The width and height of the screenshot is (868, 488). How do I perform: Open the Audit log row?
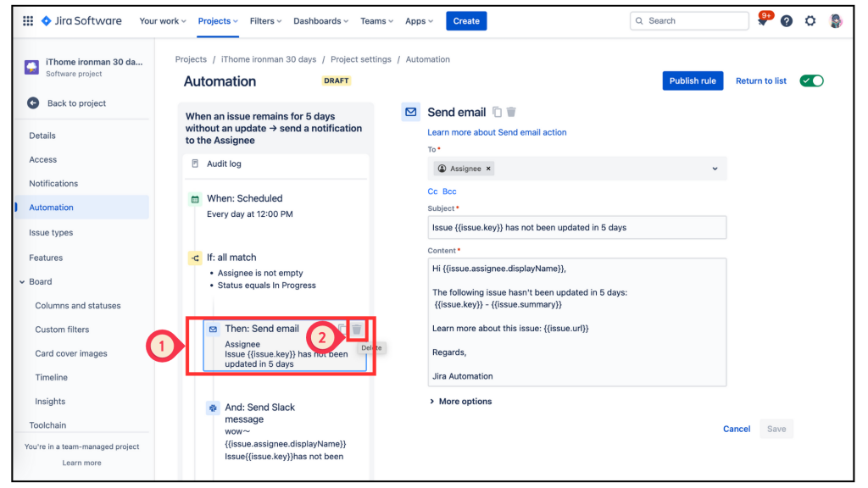click(x=275, y=164)
